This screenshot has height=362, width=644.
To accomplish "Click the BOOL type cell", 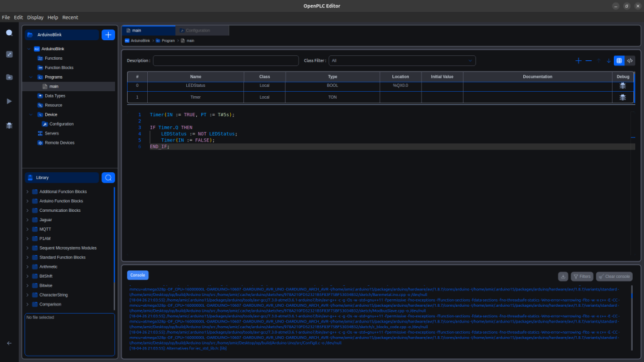I will click(332, 85).
